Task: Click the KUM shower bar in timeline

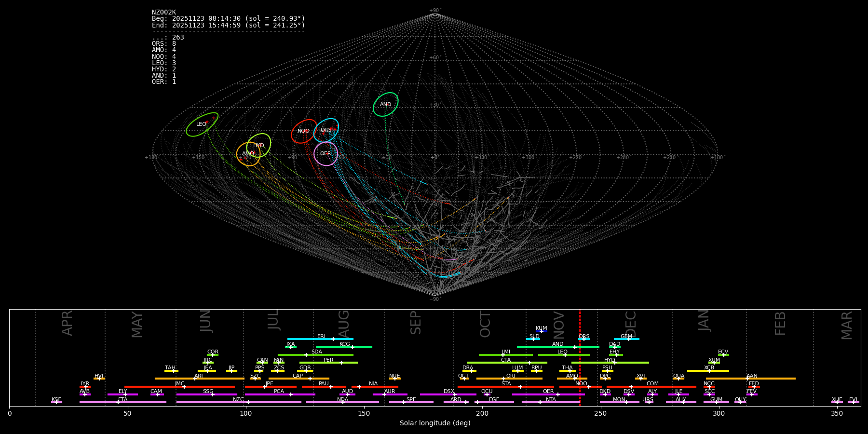Action: 542,331
